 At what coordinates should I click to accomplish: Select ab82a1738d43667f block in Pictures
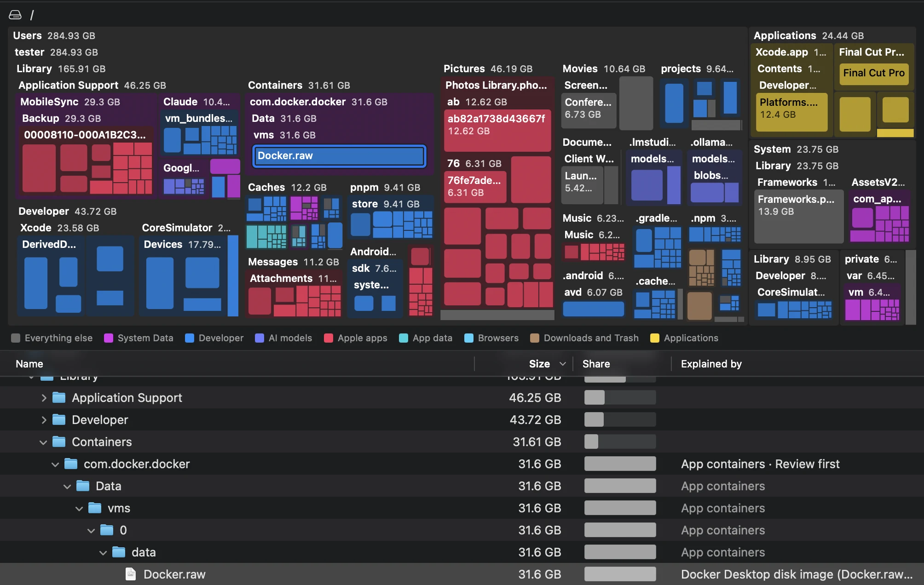[x=497, y=131]
